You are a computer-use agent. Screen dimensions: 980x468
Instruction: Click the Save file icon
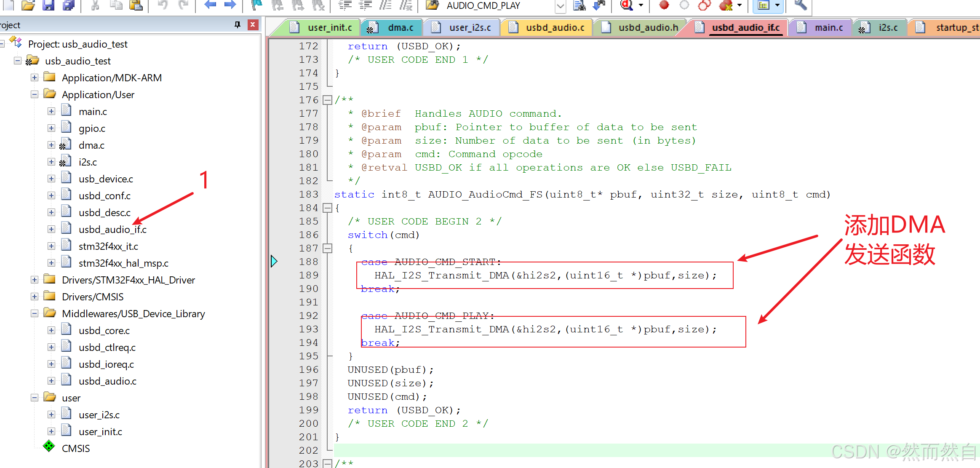point(49,5)
